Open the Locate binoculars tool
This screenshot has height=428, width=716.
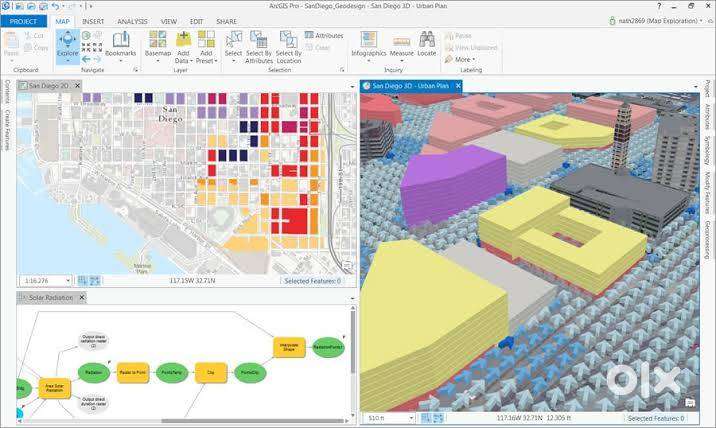click(x=426, y=44)
